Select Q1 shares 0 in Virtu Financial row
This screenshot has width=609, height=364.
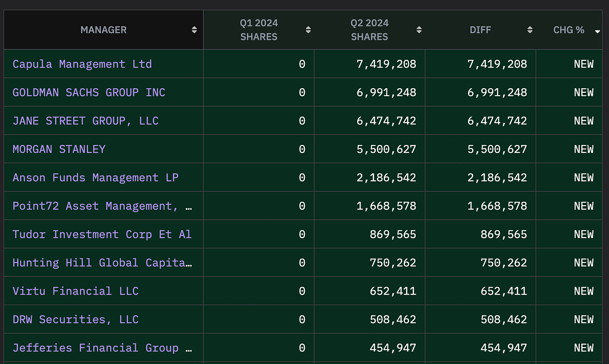[x=302, y=291]
